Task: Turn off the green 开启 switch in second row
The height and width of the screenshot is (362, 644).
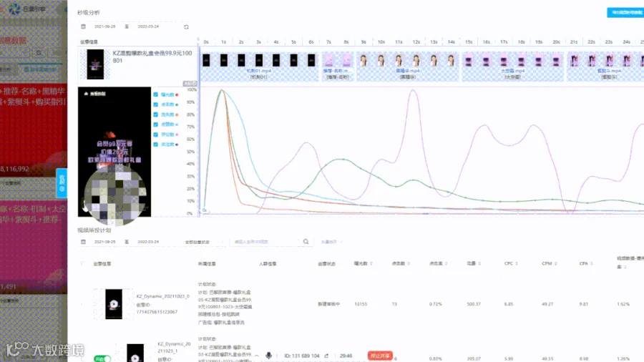Action: tap(102, 358)
